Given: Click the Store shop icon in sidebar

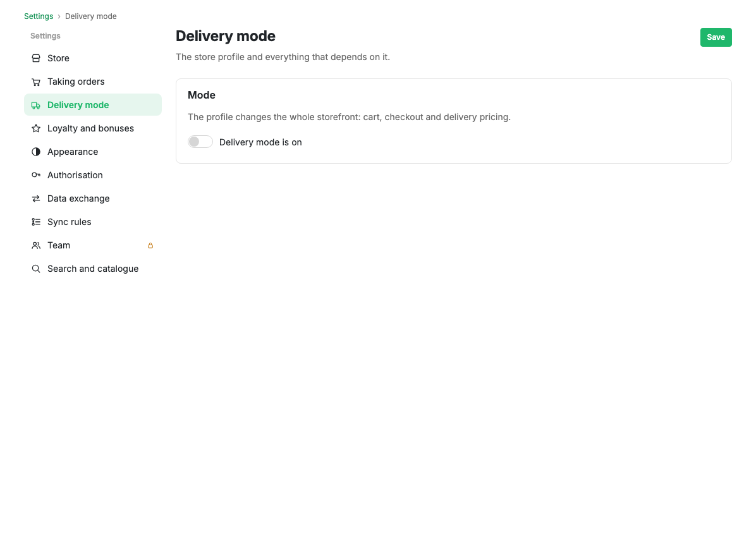Looking at the screenshot, I should 36,58.
